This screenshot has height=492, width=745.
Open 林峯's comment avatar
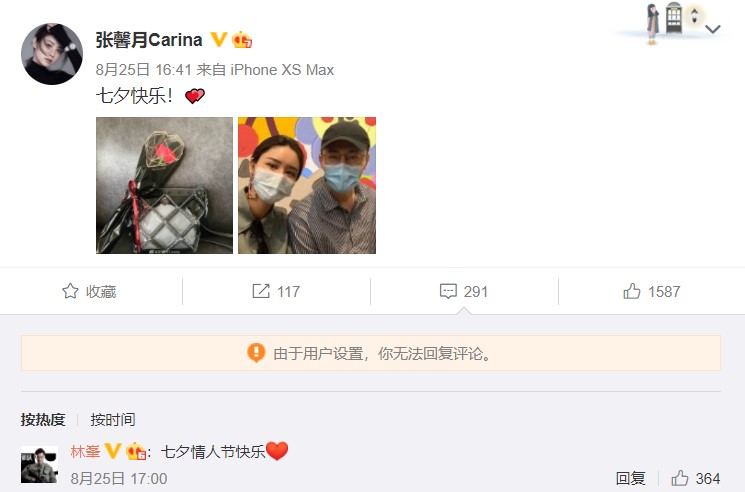tap(39, 464)
